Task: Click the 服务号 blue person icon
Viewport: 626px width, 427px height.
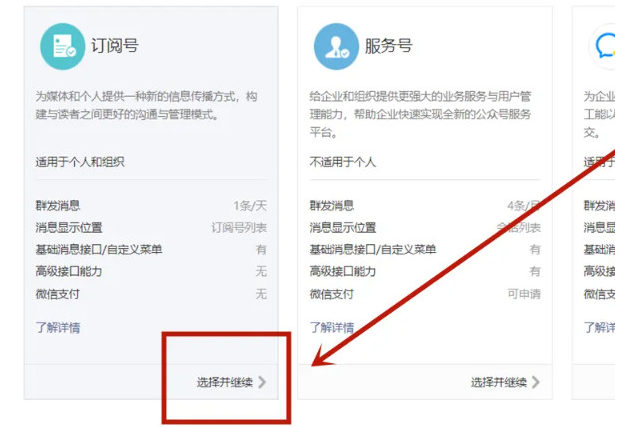Action: (336, 46)
